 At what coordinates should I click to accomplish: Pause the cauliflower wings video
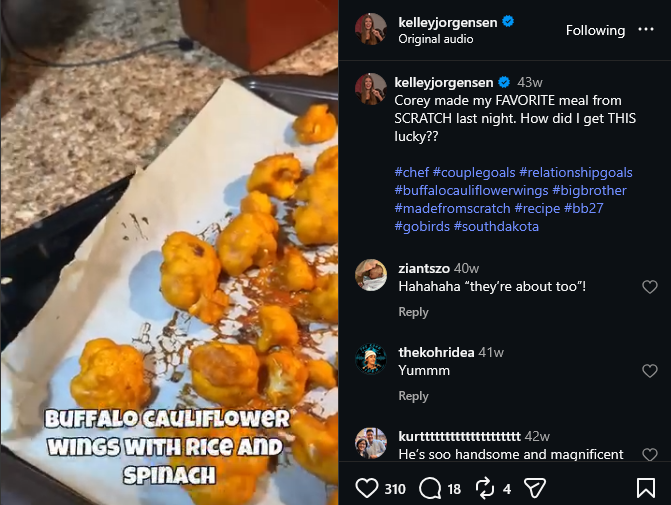169,252
